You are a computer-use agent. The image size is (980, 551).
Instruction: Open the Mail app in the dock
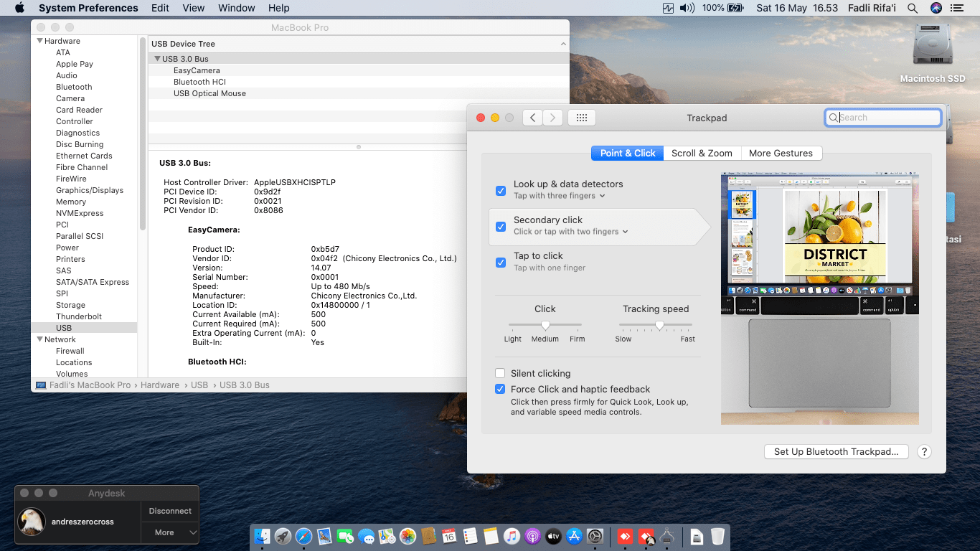(324, 536)
